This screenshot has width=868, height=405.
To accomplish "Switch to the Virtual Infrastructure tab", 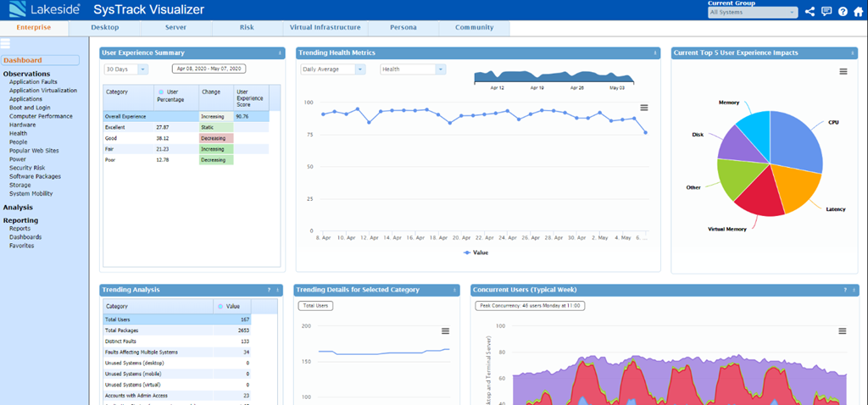I will click(x=325, y=27).
